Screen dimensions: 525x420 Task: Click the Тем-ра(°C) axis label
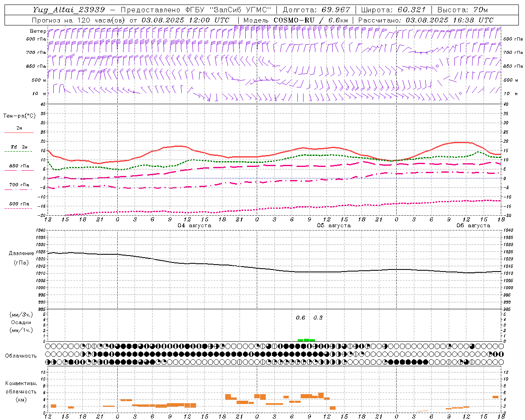click(19, 116)
